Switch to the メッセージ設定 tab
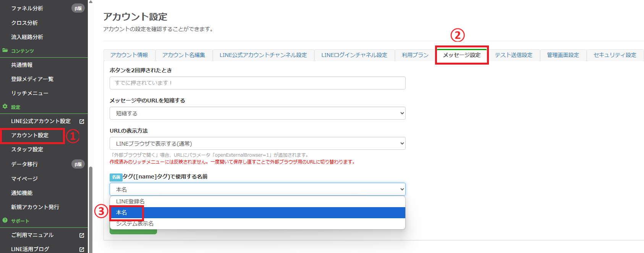 (461, 55)
